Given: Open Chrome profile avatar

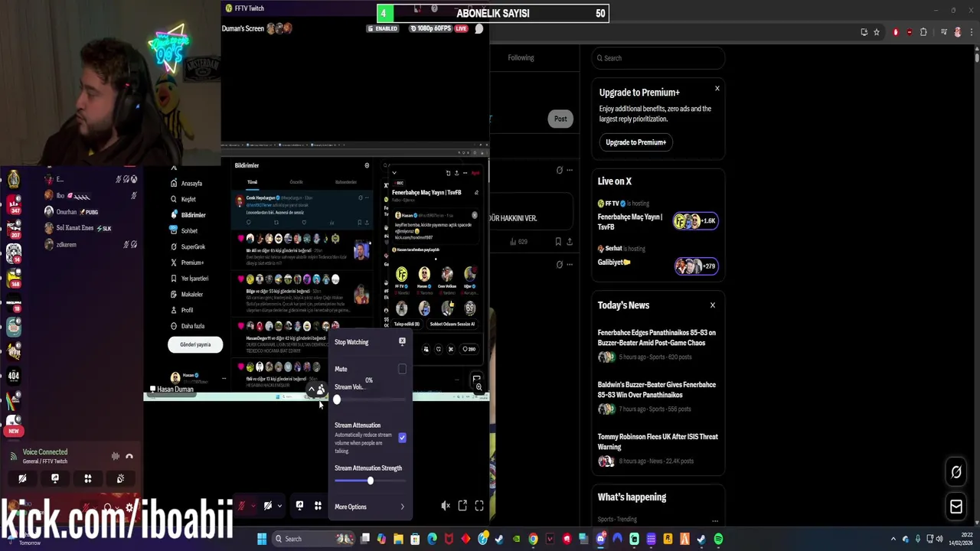Looking at the screenshot, I should pyautogui.click(x=957, y=32).
